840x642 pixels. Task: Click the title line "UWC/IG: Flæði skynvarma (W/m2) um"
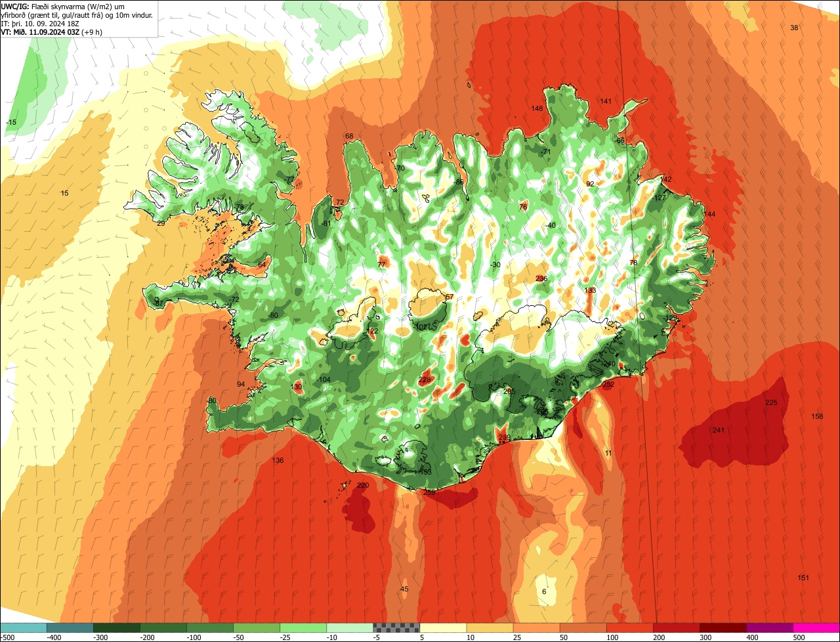[63, 7]
